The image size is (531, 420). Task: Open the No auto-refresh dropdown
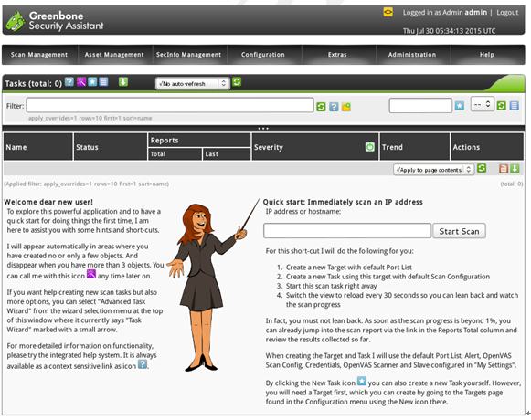coord(192,84)
